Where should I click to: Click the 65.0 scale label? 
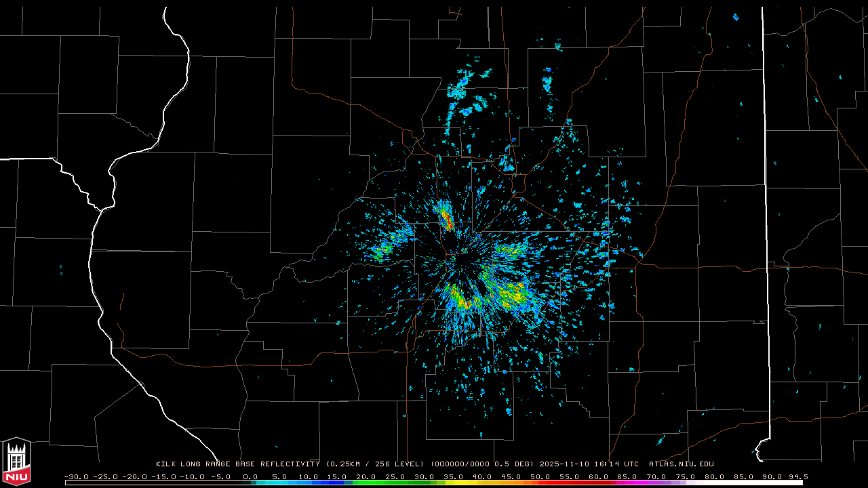627,476
